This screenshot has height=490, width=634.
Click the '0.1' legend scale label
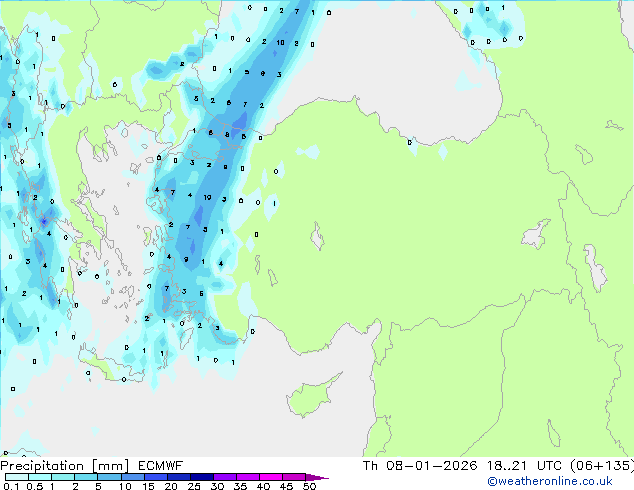(x=9, y=486)
